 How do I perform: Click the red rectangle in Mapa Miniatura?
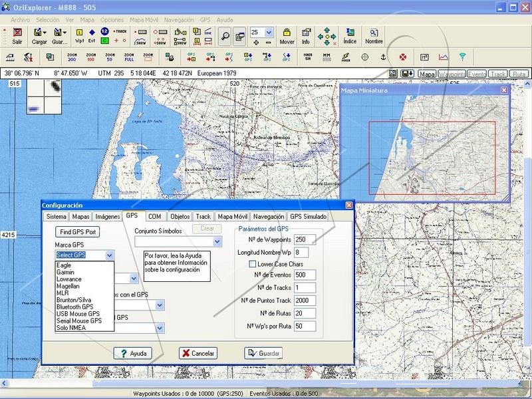coord(432,158)
